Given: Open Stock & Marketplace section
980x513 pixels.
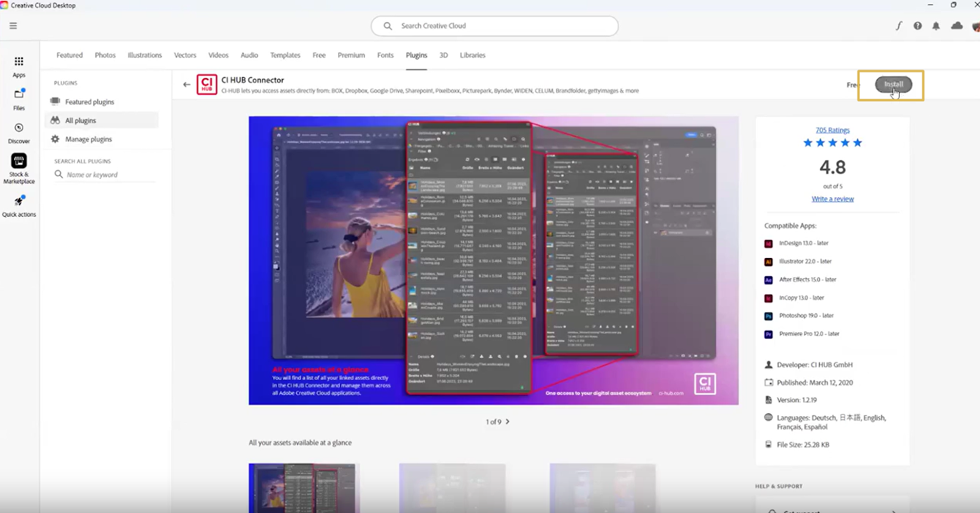Looking at the screenshot, I should tap(19, 169).
